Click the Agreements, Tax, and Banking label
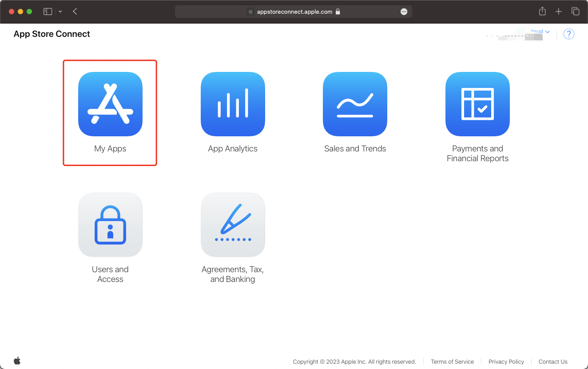This screenshot has width=588, height=369. [x=233, y=274]
